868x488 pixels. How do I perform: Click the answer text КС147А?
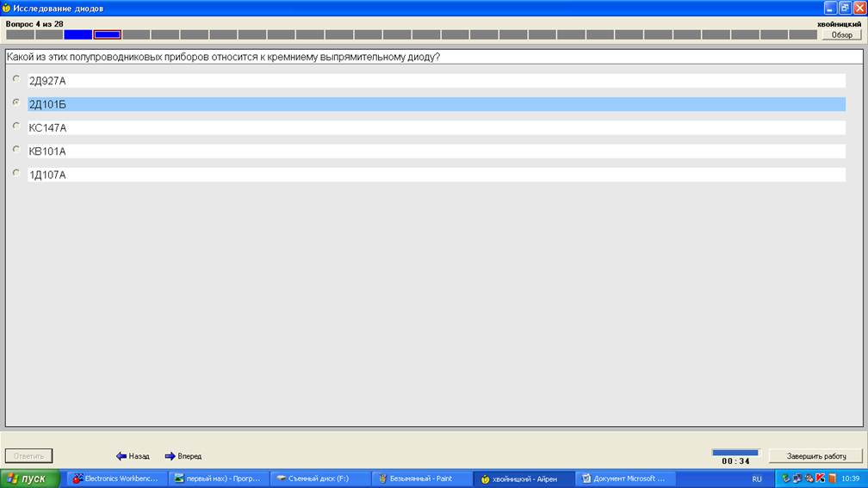pos(47,127)
